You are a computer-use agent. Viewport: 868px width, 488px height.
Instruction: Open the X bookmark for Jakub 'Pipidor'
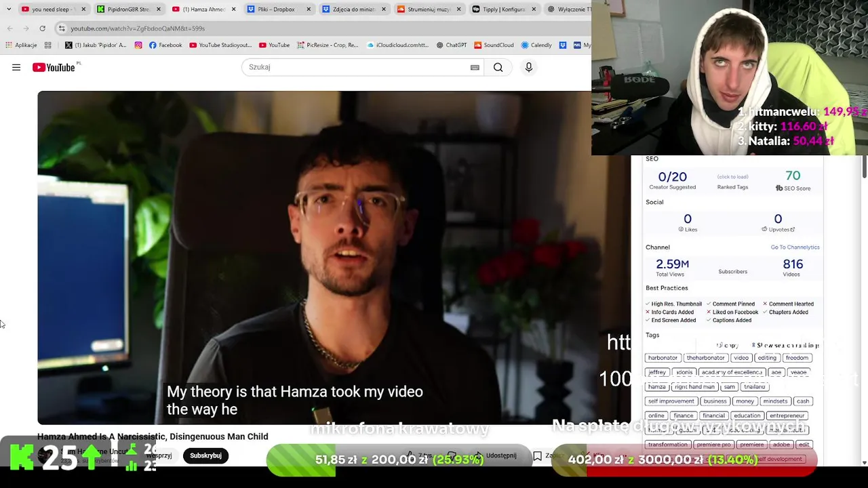click(x=96, y=45)
